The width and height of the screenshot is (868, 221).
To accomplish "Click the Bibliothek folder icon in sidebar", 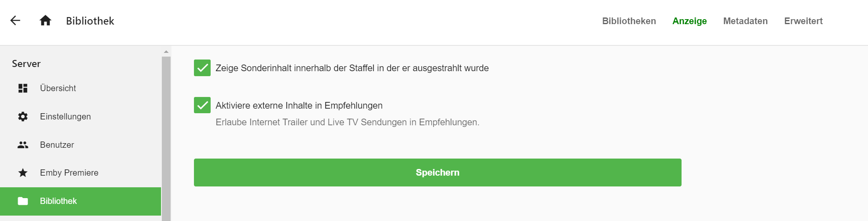I will 23,201.
